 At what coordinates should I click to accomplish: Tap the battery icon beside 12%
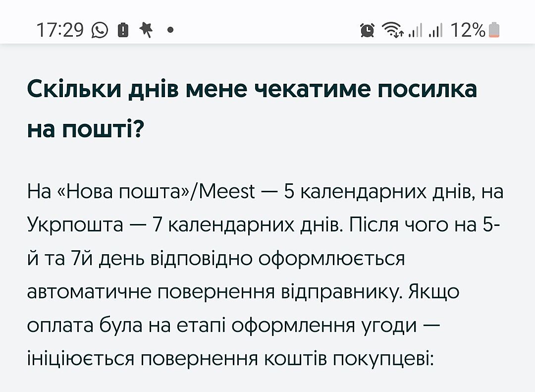tap(494, 30)
